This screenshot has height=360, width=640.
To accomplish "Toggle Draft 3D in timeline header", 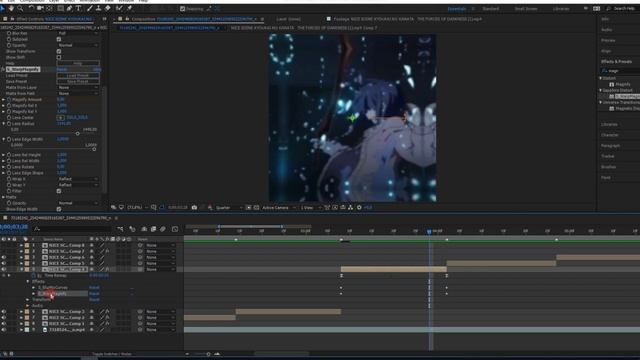I will pos(132,229).
